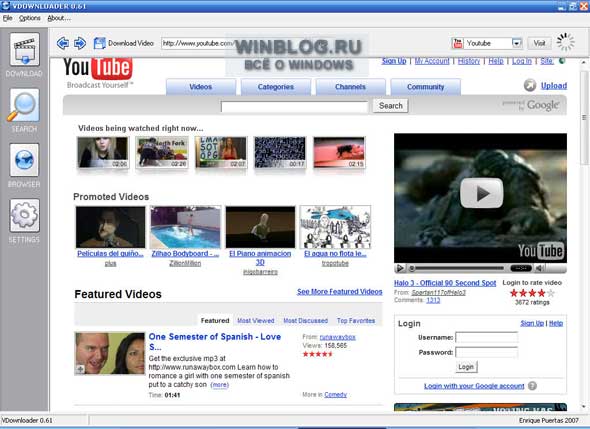Open El agua no flota promoted link
Screen dimensions: 590x429
pyautogui.click(x=335, y=254)
